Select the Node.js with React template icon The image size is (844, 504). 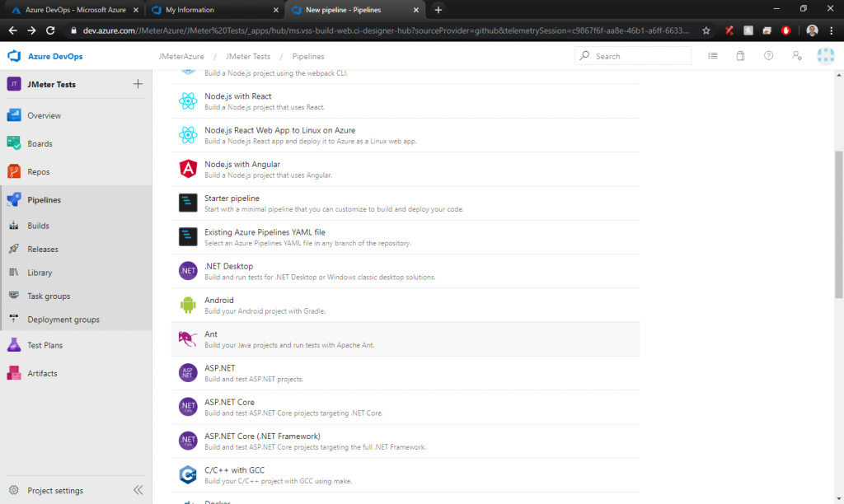(x=188, y=101)
